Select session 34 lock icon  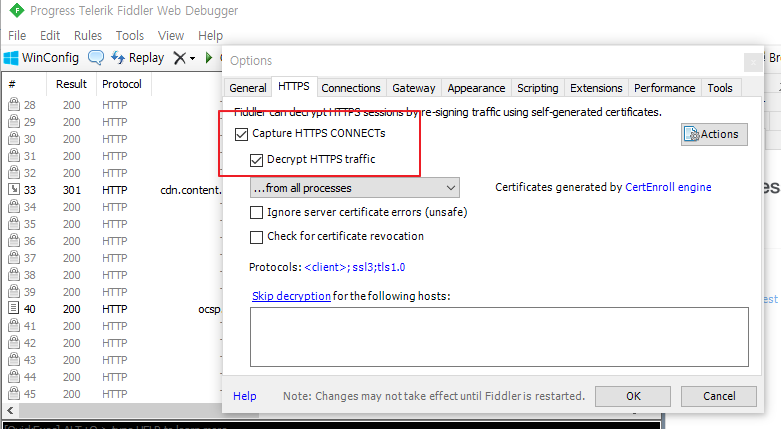pos(14,206)
